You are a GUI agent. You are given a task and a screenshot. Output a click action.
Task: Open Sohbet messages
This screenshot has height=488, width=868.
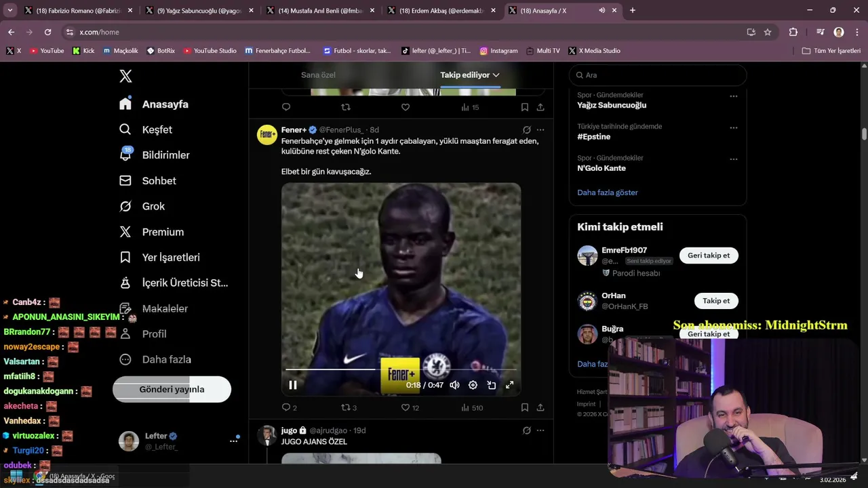click(x=148, y=181)
